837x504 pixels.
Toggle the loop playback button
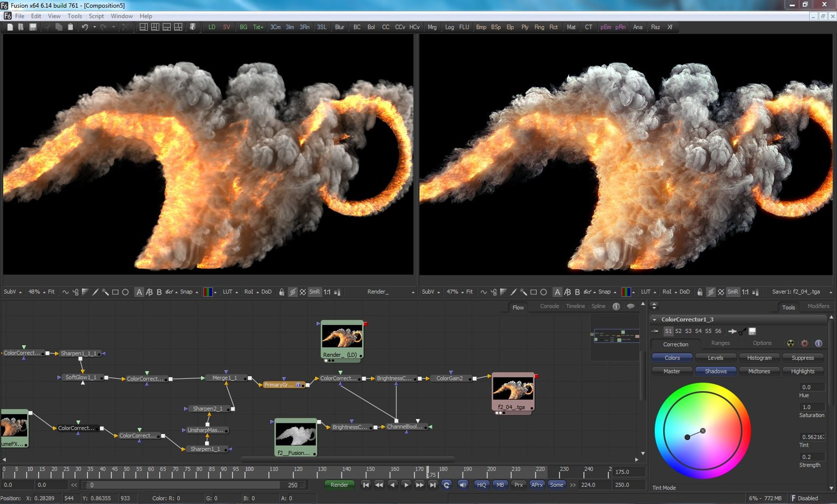[447, 485]
